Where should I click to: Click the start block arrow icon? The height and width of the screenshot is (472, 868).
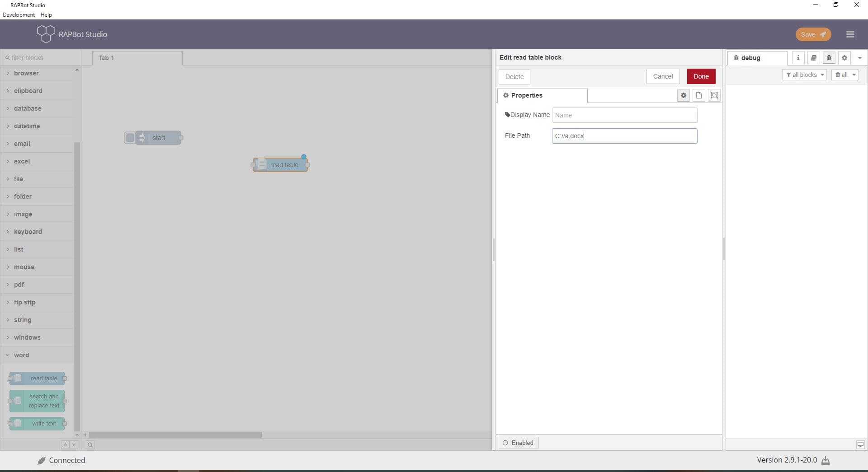pyautogui.click(x=142, y=138)
